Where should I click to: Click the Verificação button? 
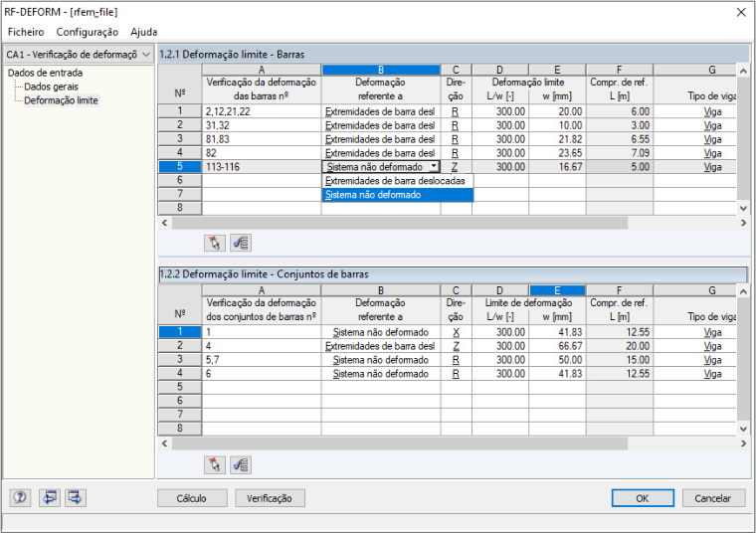tap(270, 498)
